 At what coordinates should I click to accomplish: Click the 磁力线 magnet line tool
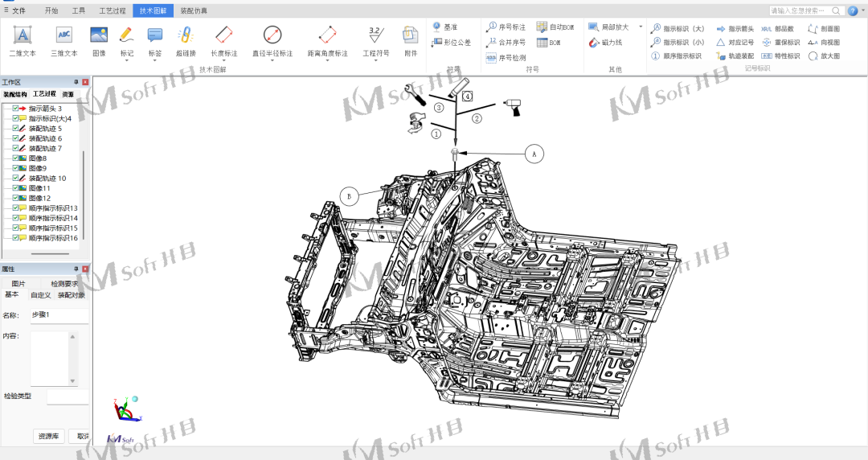[606, 42]
